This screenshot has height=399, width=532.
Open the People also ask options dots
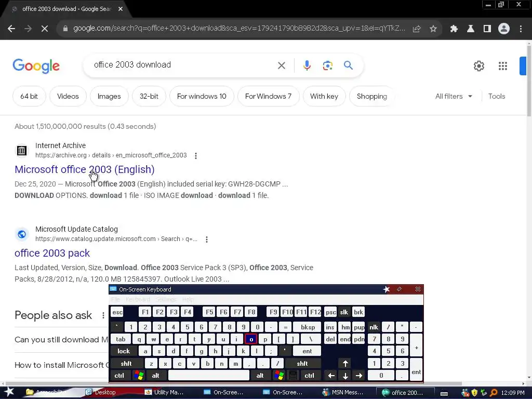tap(103, 315)
